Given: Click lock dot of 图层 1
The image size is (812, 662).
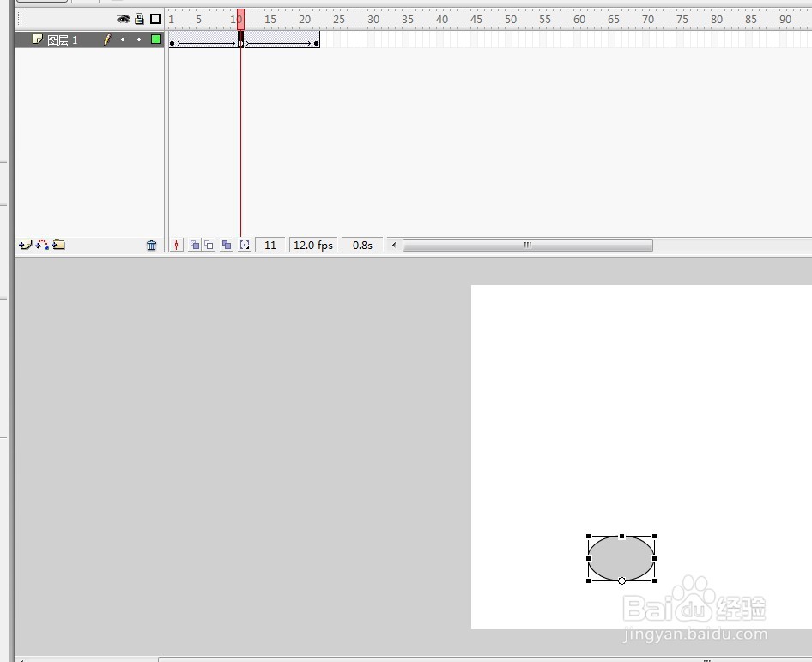Looking at the screenshot, I should (x=139, y=39).
